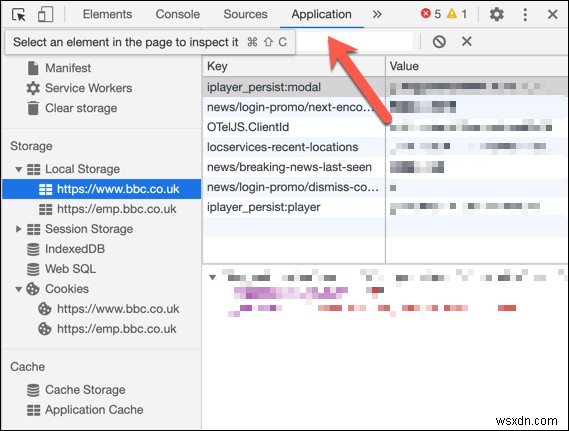
Task: Select the OTelJS.ClientId key row
Action: pos(385,127)
